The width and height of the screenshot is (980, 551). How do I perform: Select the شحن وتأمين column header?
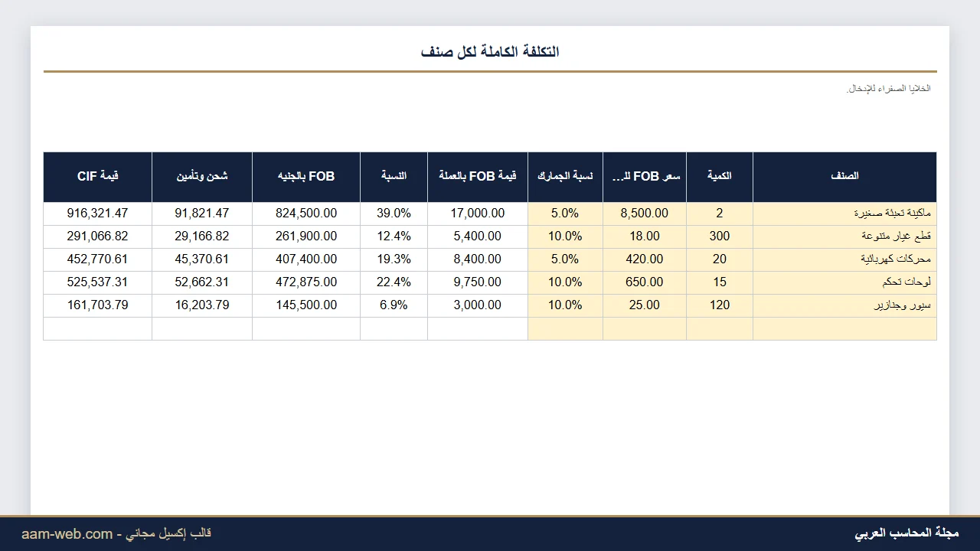tap(202, 177)
